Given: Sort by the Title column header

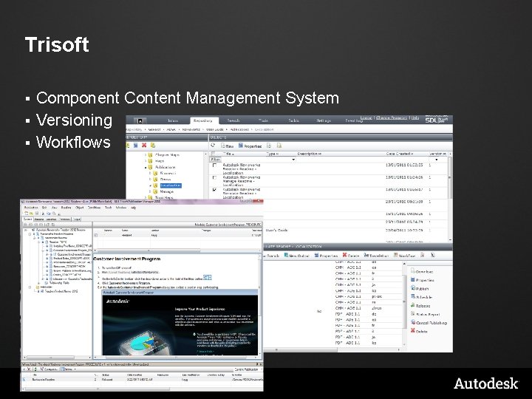Looking at the screenshot, I should [228, 154].
